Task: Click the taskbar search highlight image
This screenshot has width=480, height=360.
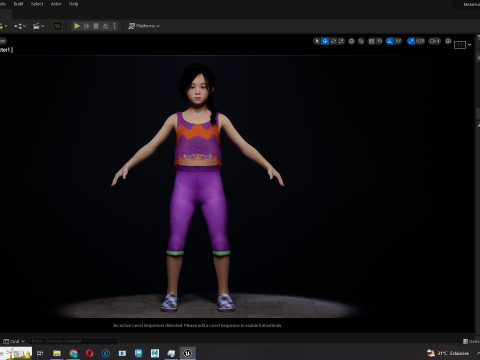Action: pyautogui.click(x=16, y=353)
